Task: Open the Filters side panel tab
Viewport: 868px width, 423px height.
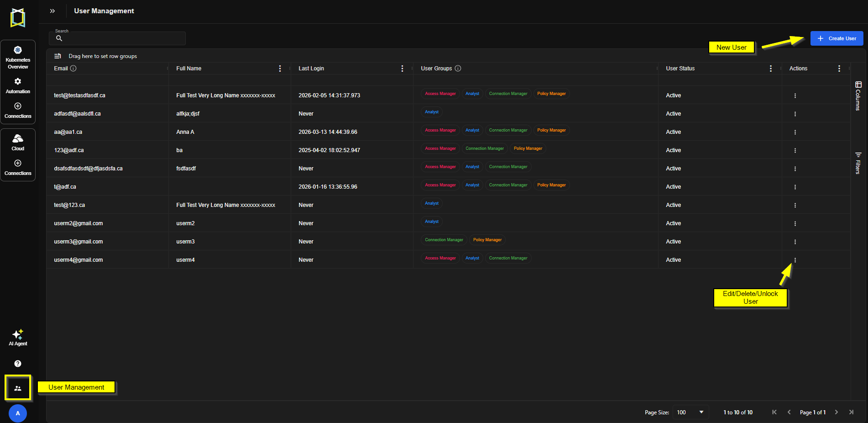Action: (858, 163)
